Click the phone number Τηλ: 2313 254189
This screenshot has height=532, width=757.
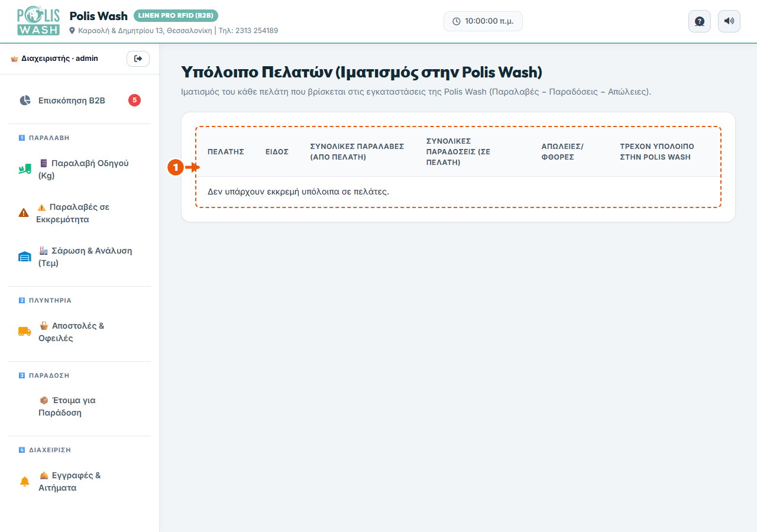click(248, 31)
